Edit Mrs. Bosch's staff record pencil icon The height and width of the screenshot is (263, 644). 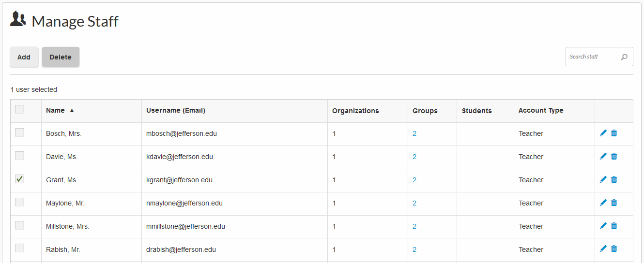(603, 133)
